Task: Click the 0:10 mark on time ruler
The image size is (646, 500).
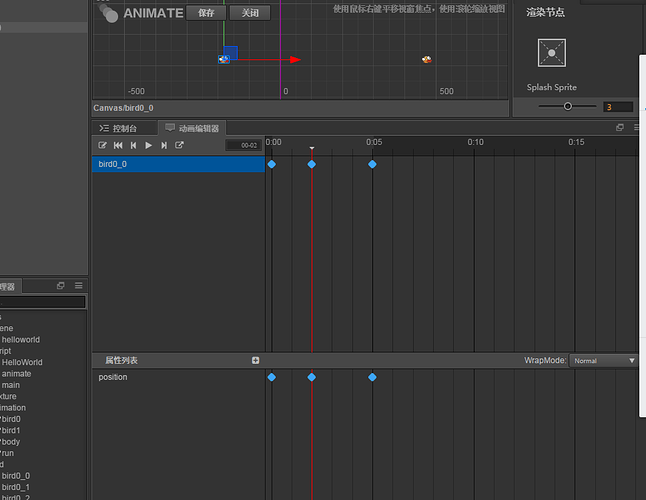Action: [x=475, y=142]
